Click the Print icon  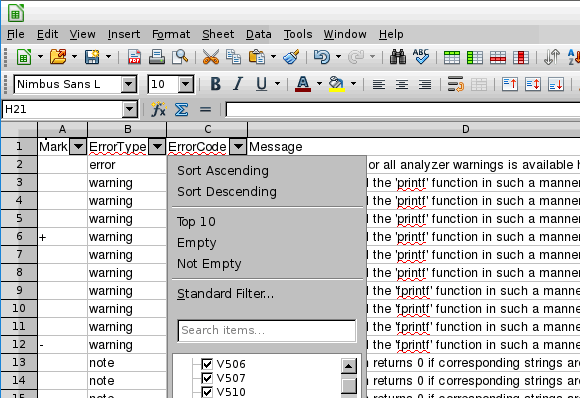tap(157, 57)
